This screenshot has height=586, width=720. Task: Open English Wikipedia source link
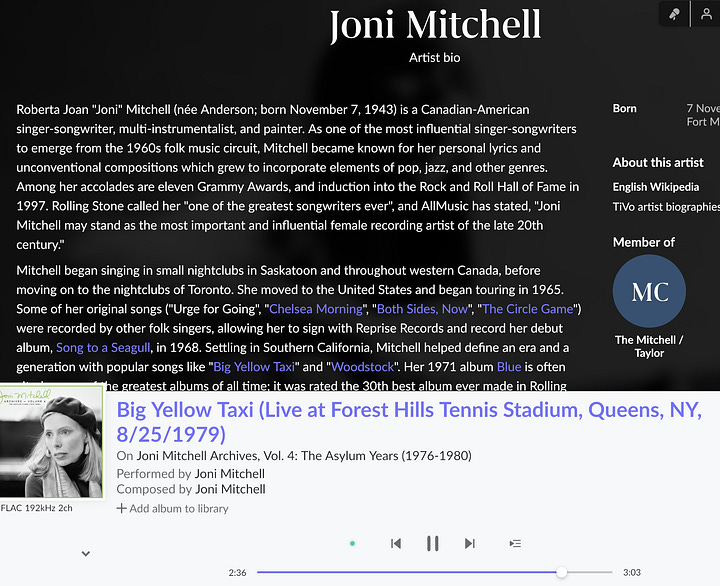coord(656,187)
